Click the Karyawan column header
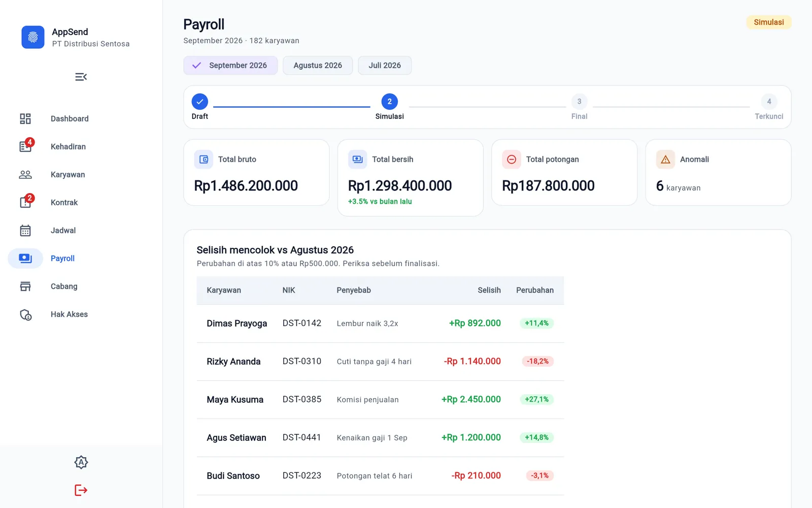812x508 pixels. (224, 291)
